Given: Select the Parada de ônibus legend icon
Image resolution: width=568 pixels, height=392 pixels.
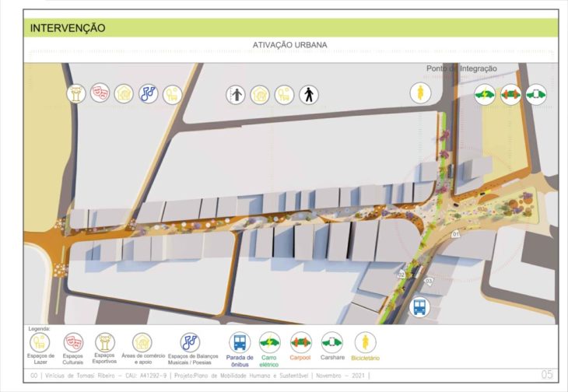Looking at the screenshot, I should (240, 342).
